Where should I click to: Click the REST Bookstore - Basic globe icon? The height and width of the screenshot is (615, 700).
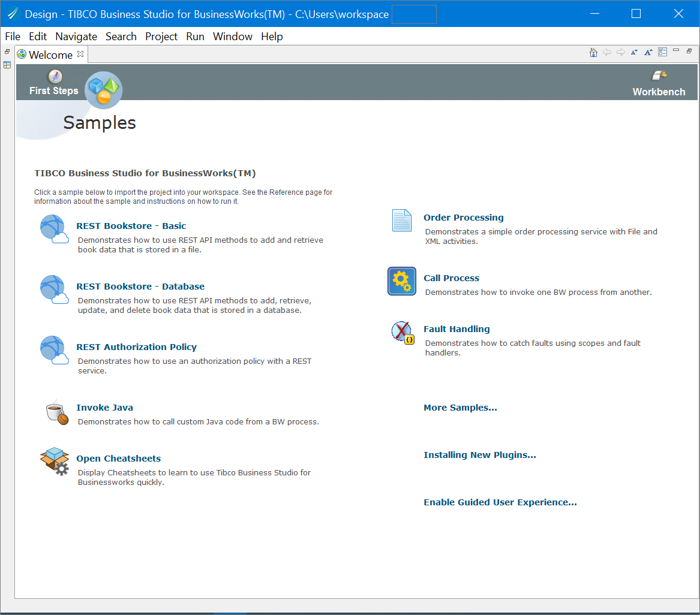(x=54, y=229)
